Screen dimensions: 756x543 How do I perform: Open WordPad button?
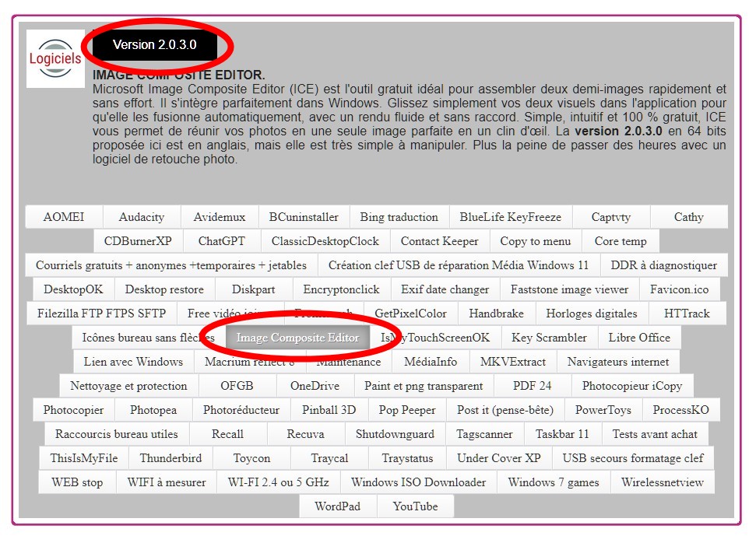[337, 506]
